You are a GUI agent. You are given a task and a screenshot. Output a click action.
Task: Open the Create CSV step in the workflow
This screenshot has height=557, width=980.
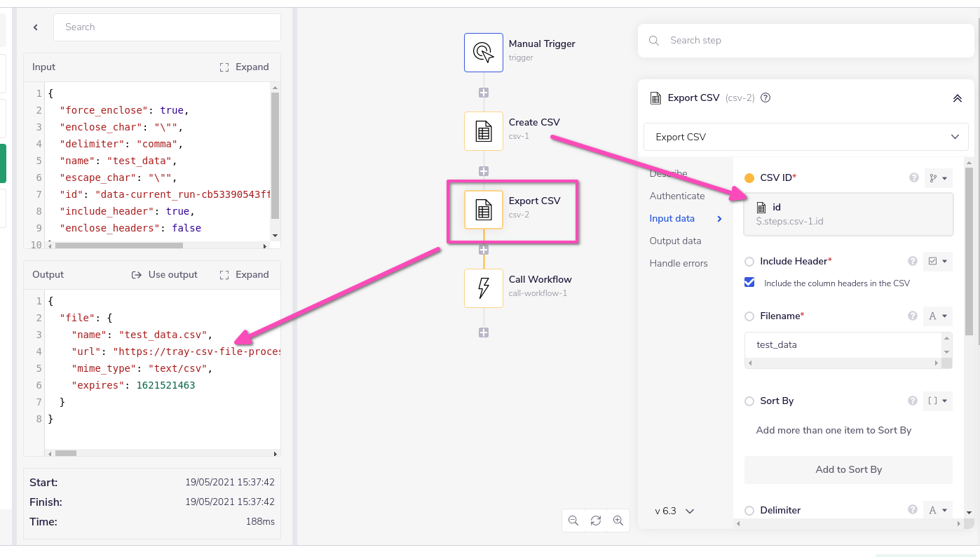pos(483,130)
